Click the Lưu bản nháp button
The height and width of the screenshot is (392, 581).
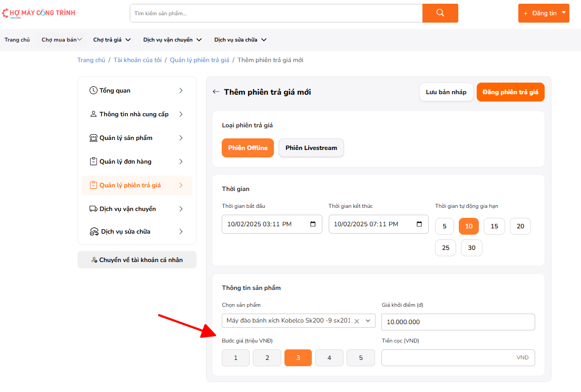[446, 92]
